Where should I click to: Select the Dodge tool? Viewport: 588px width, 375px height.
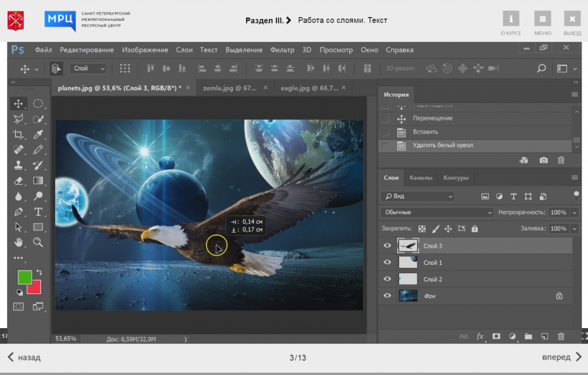[38, 196]
